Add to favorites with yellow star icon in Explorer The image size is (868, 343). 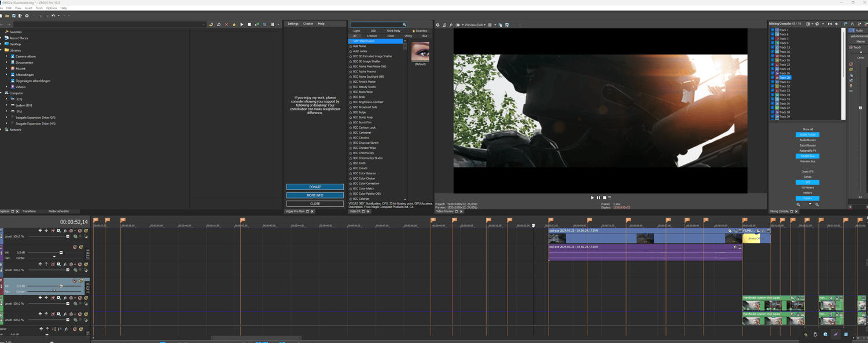234,24
